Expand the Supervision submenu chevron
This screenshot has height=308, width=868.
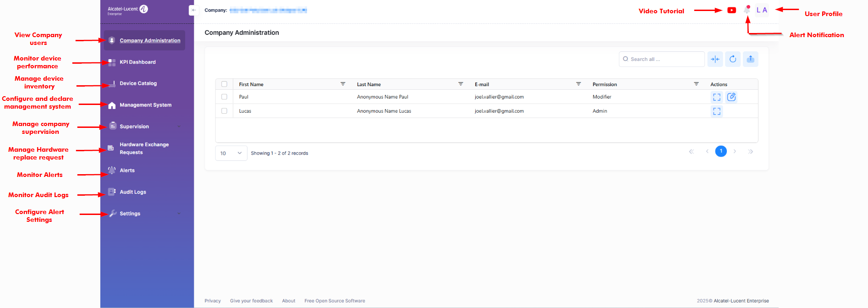click(179, 126)
